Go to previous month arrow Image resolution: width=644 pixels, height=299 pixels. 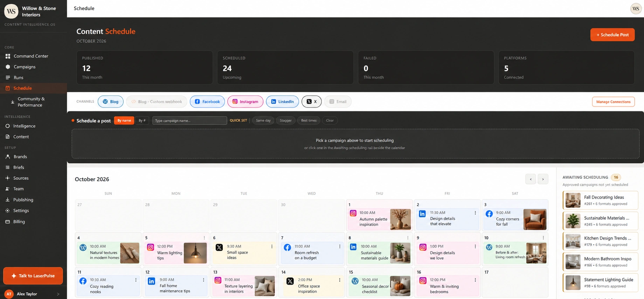531,179
